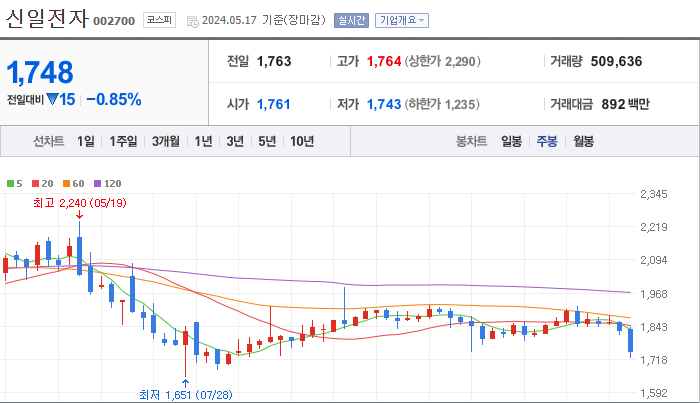Click the 상한가 2,290 upper limit text
The image size is (700, 403).
442,61
